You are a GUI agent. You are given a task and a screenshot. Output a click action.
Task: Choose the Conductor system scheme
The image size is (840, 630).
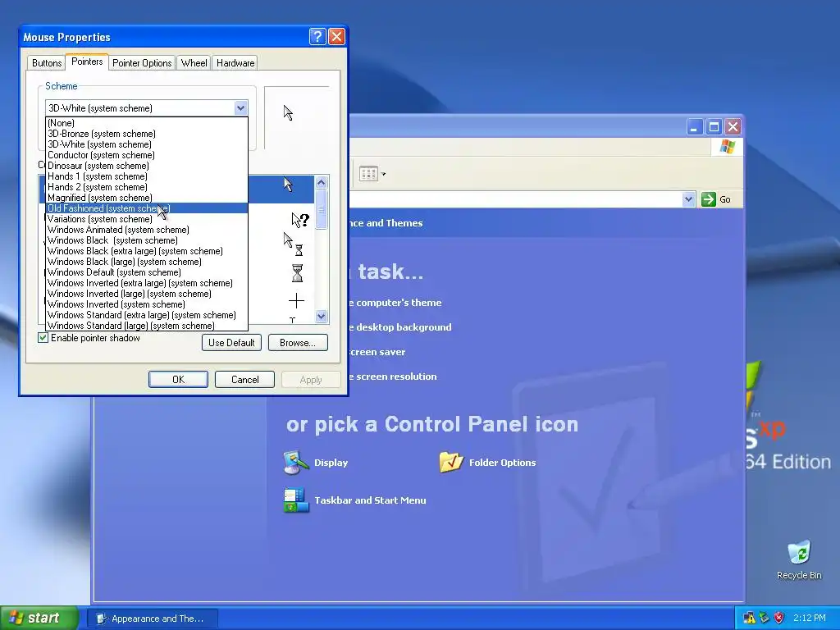tap(146, 155)
